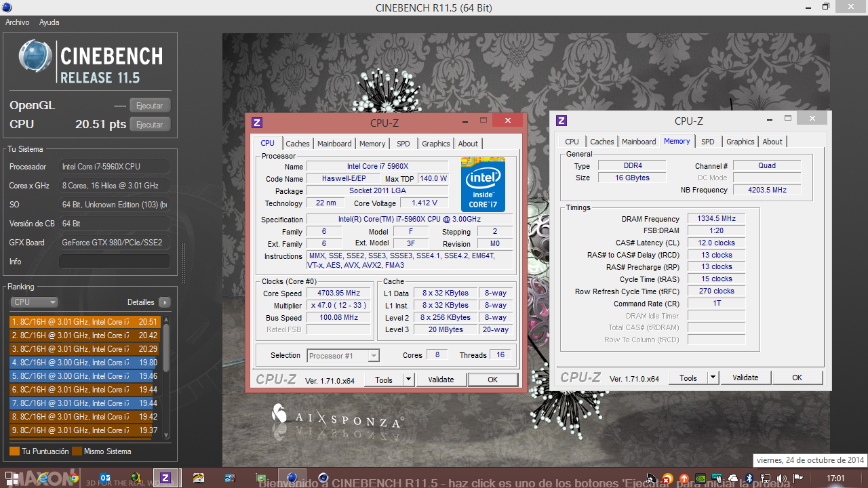Switch to Caches tab in left CPU-Z window
Screen dimensions: 868x488
[297, 144]
